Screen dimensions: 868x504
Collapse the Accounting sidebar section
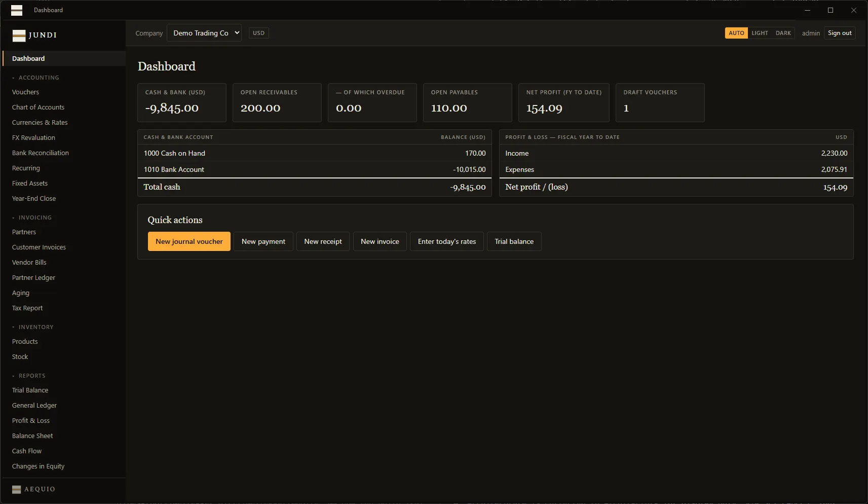[35, 78]
